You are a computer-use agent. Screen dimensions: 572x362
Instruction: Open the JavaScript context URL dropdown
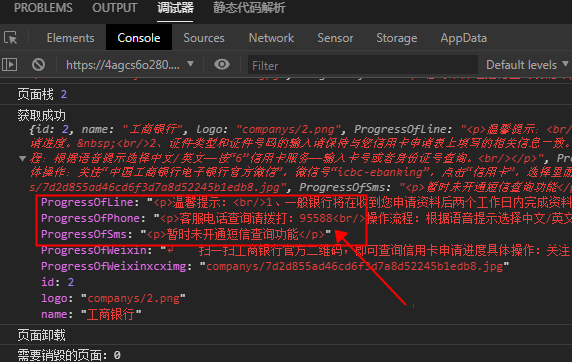click(130, 65)
